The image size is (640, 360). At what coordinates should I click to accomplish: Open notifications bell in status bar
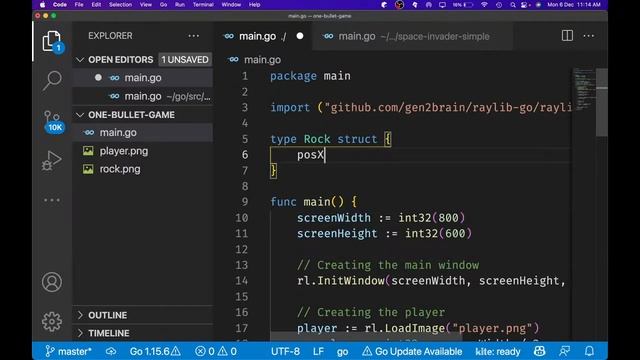tap(589, 351)
